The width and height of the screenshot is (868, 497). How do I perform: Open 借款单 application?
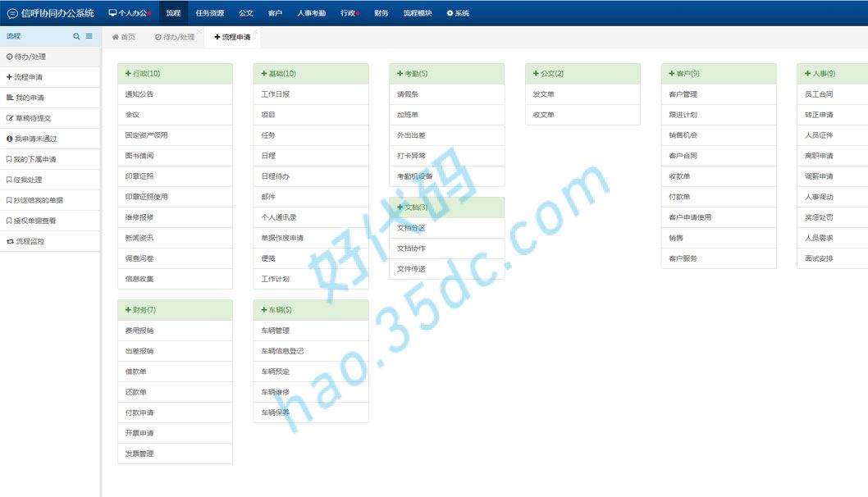[x=175, y=372]
